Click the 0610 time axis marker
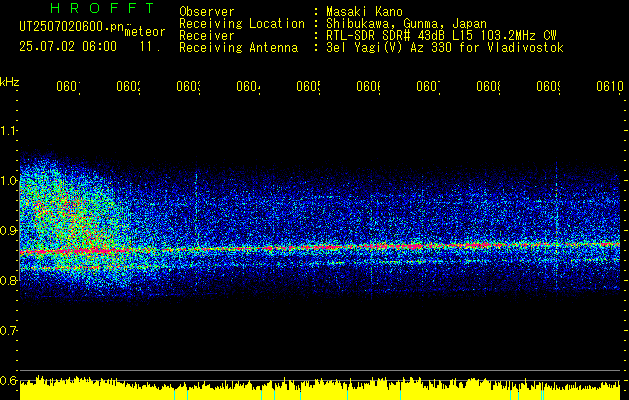The width and height of the screenshot is (629, 400). point(610,86)
